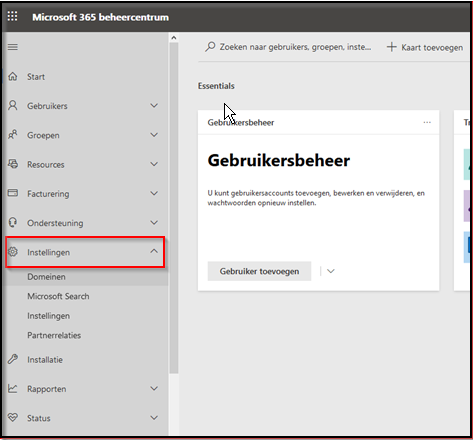Select Groepen label in navigation
Screen dimensions: 473x440
click(43, 136)
